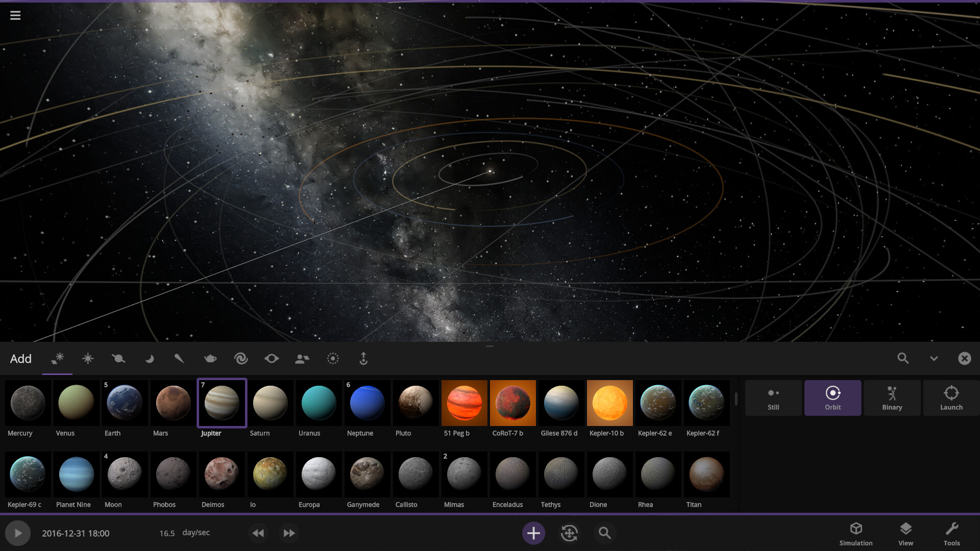Open the Simulation settings icon
This screenshot has height=551, width=980.
[x=856, y=533]
